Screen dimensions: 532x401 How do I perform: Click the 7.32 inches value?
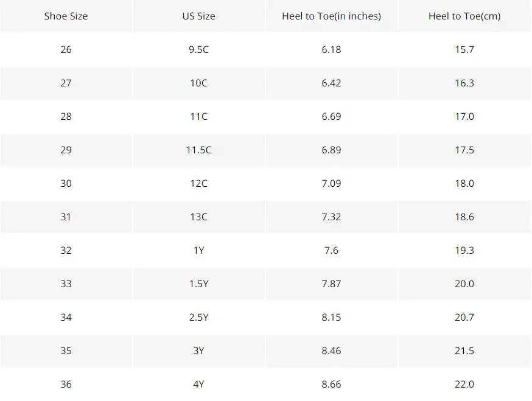coord(332,217)
